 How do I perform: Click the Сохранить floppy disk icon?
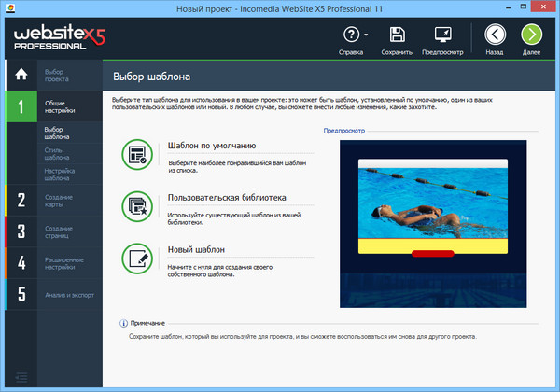[x=397, y=35]
